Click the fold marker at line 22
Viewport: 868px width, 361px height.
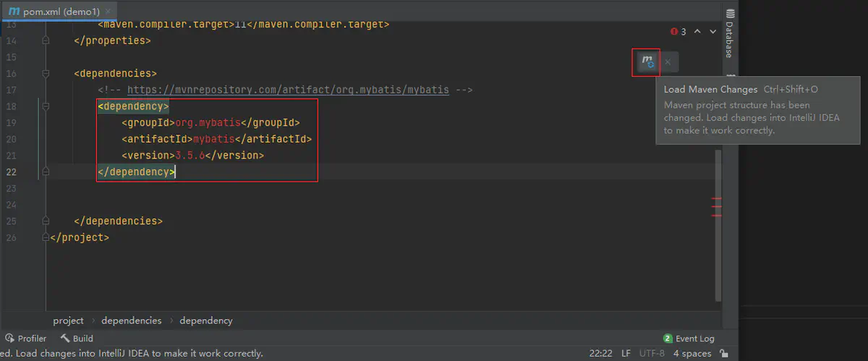[46, 172]
